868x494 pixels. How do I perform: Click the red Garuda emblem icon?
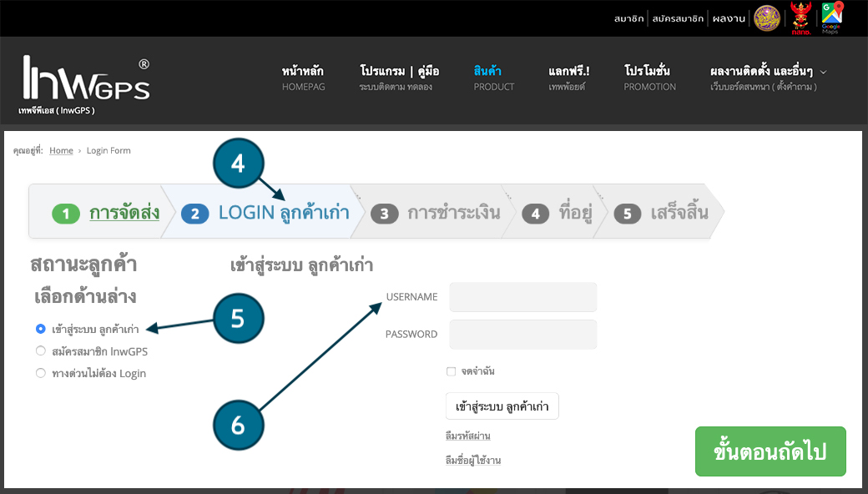pyautogui.click(x=800, y=18)
